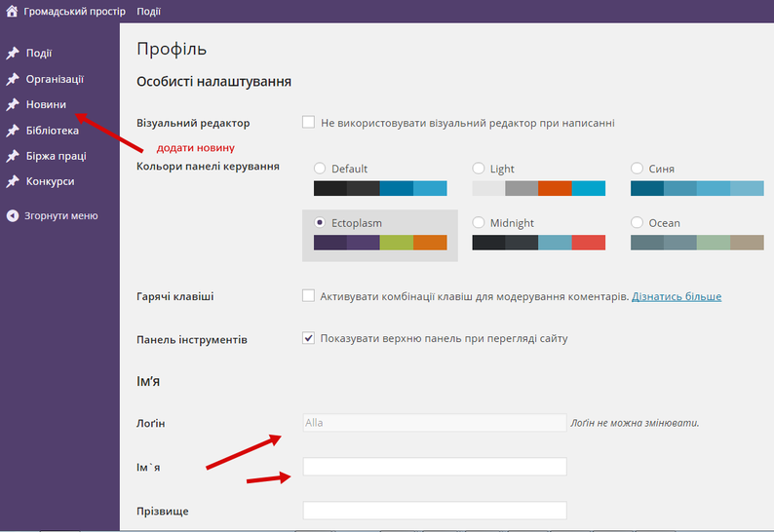The image size is (774, 532).
Task: Select the Default color scheme radio
Action: coord(320,169)
